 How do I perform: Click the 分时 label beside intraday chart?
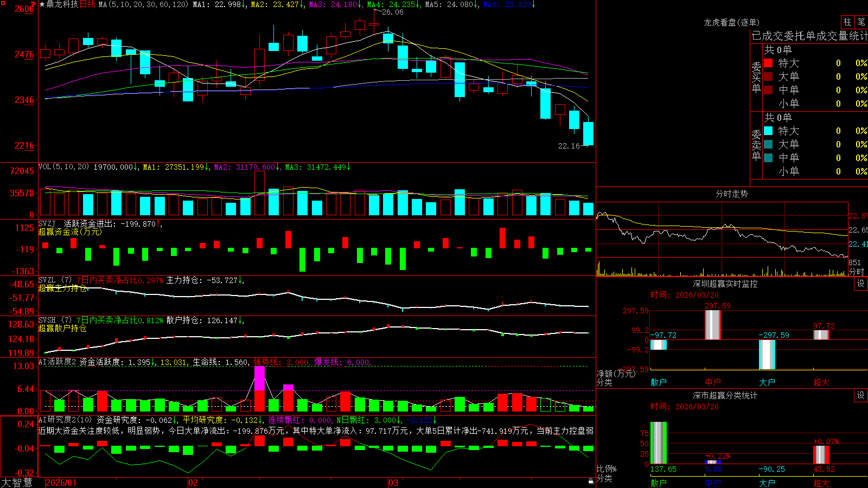coord(857,272)
